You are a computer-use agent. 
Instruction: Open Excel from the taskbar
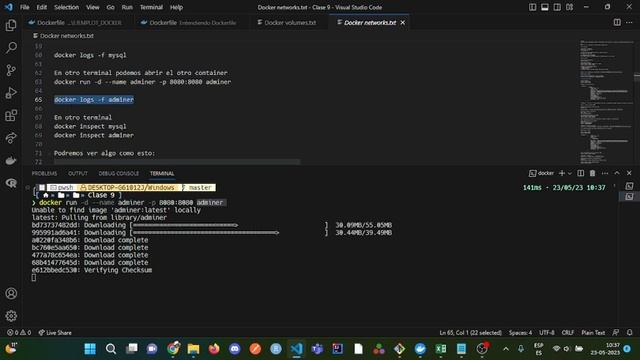pos(441,349)
